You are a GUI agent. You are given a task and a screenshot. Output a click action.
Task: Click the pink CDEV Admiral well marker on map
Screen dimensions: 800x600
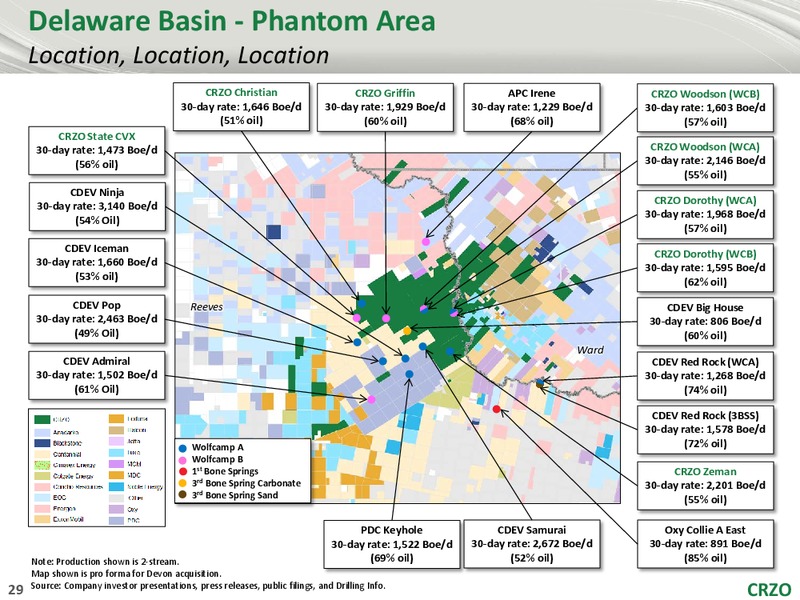pyautogui.click(x=371, y=399)
